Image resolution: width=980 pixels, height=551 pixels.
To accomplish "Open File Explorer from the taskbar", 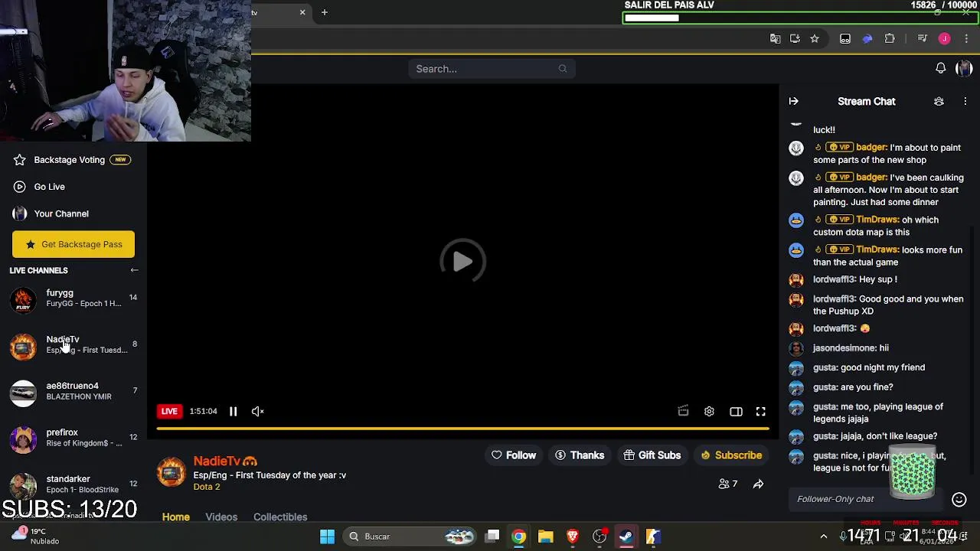I will point(545,536).
